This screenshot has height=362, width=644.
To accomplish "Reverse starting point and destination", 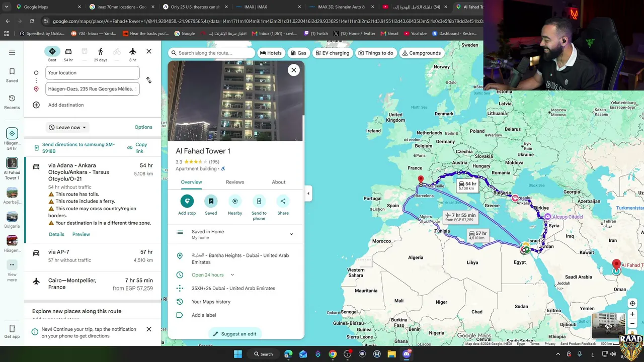I will pos(149,80).
